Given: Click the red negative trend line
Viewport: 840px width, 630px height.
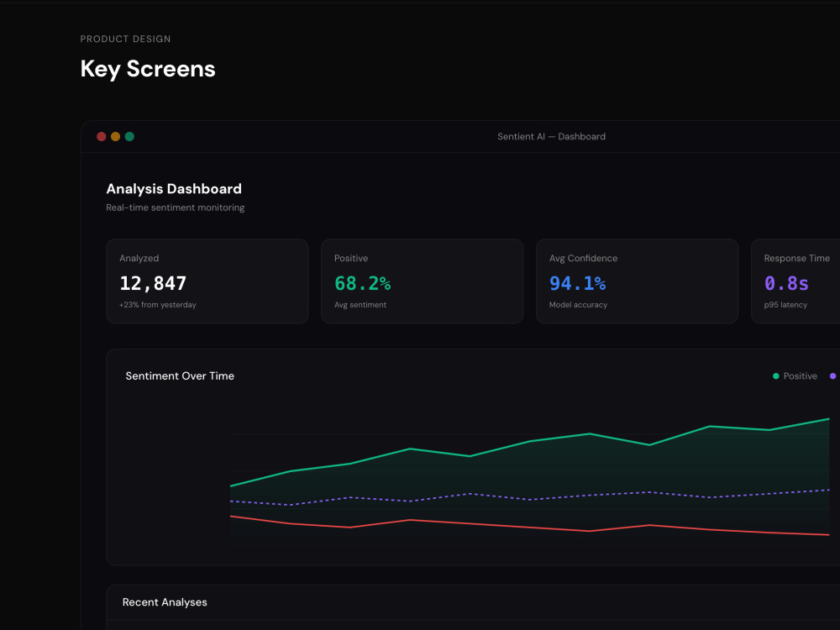Looking at the screenshot, I should pos(529,528).
